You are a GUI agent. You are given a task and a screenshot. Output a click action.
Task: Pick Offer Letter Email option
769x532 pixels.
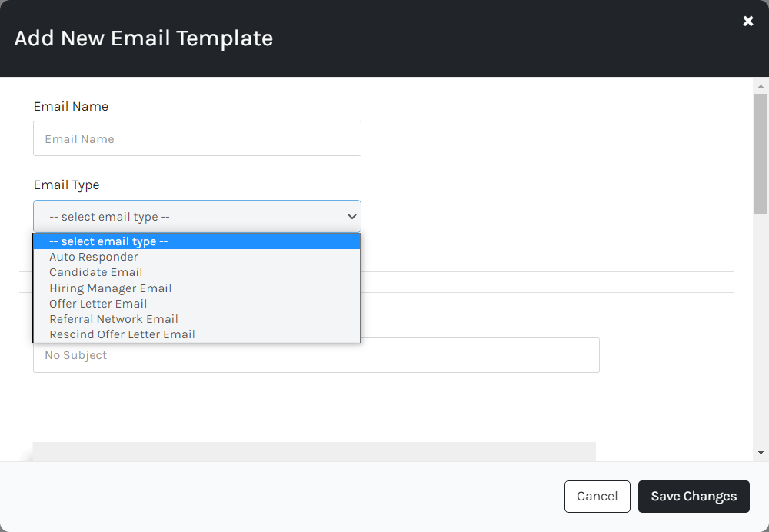[197, 304]
